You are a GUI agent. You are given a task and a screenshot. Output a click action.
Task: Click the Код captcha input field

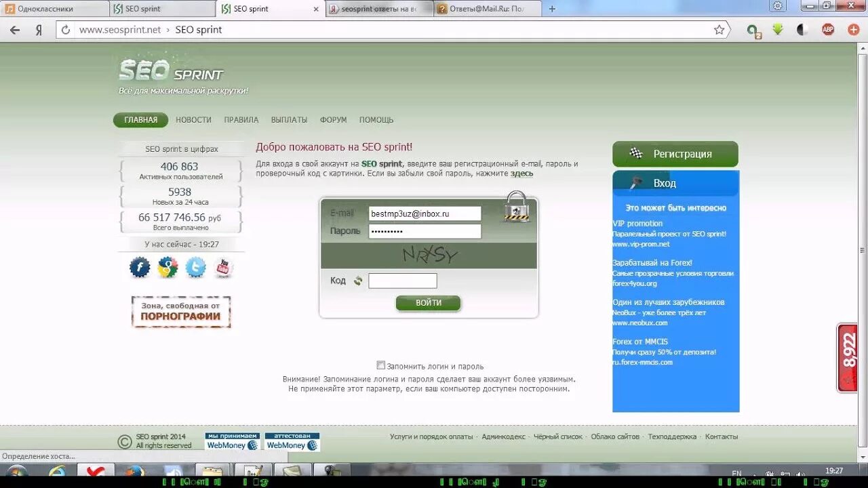point(403,281)
